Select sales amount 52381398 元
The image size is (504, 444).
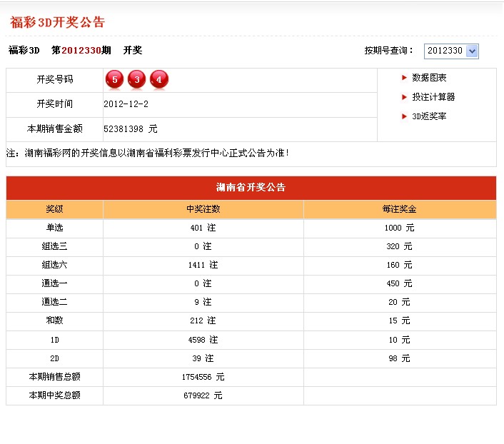point(130,129)
